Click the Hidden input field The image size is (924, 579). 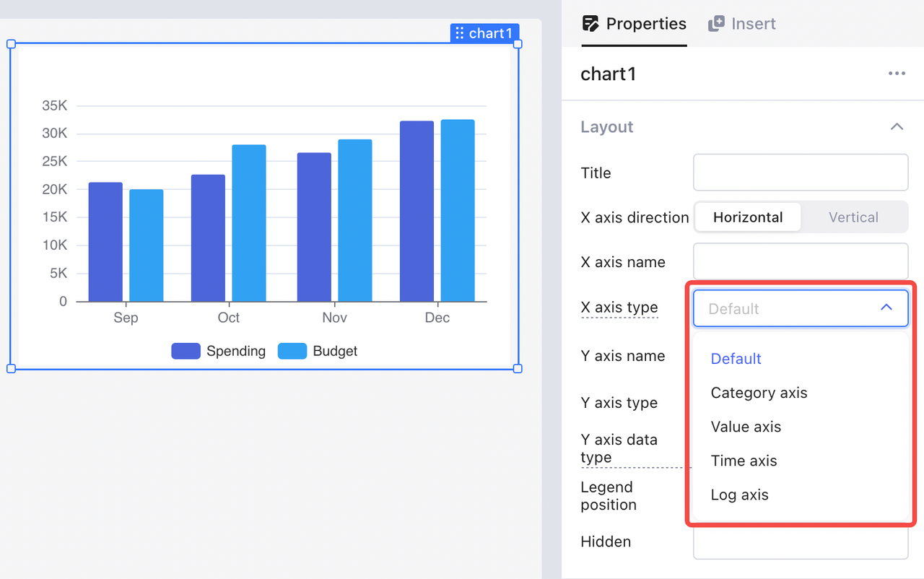pyautogui.click(x=801, y=544)
